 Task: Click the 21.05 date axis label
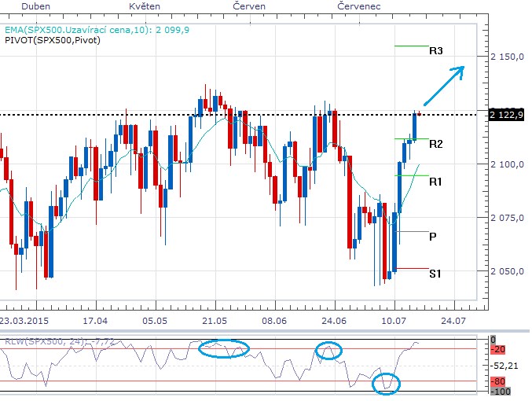pyautogui.click(x=215, y=321)
